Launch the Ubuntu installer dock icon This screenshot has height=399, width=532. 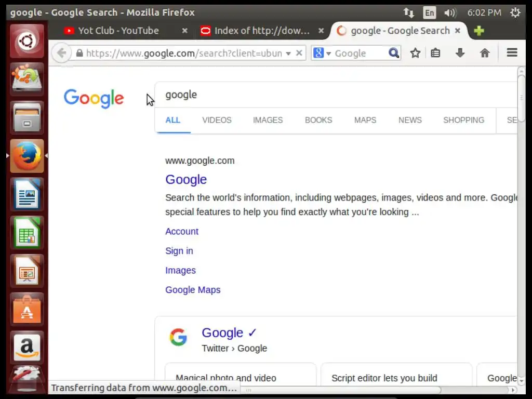pos(27,79)
